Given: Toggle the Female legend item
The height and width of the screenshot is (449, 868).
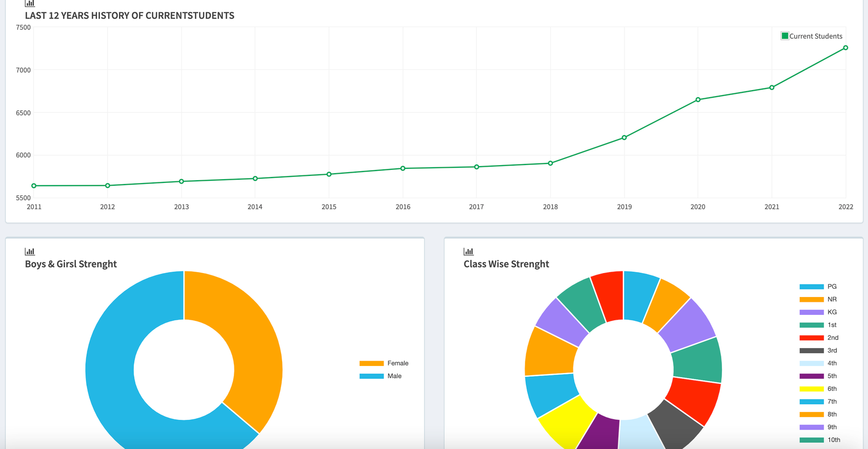Looking at the screenshot, I should 384,363.
